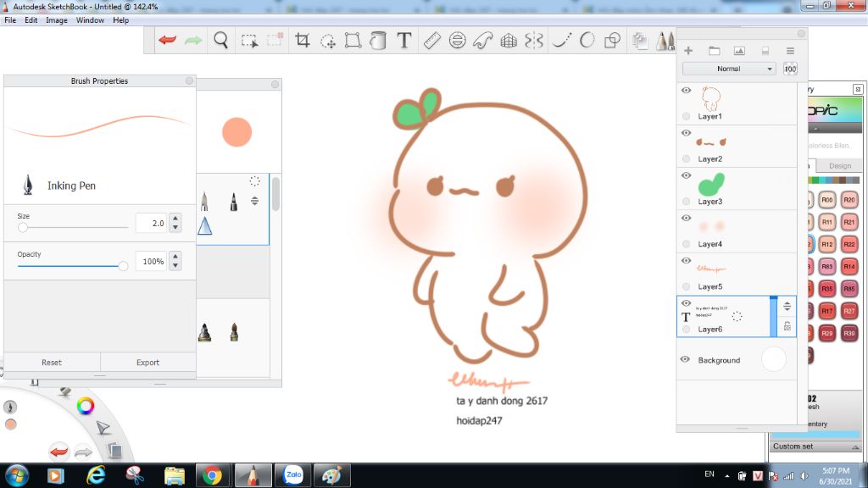Toggle the lock circle on Layer3

point(687,202)
